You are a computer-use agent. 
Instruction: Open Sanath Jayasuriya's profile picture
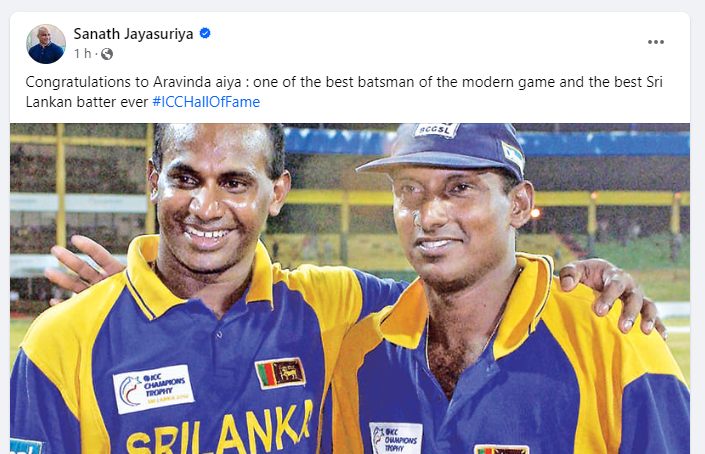(46, 44)
